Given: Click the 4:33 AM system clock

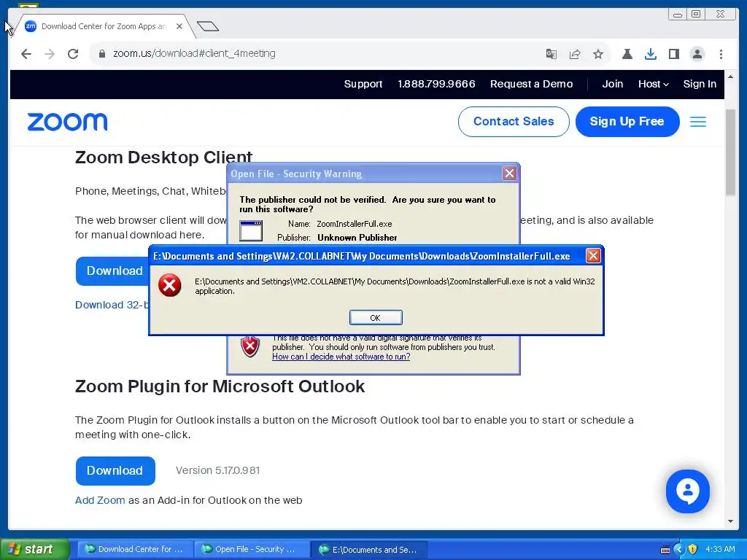Looking at the screenshot, I should click(720, 549).
